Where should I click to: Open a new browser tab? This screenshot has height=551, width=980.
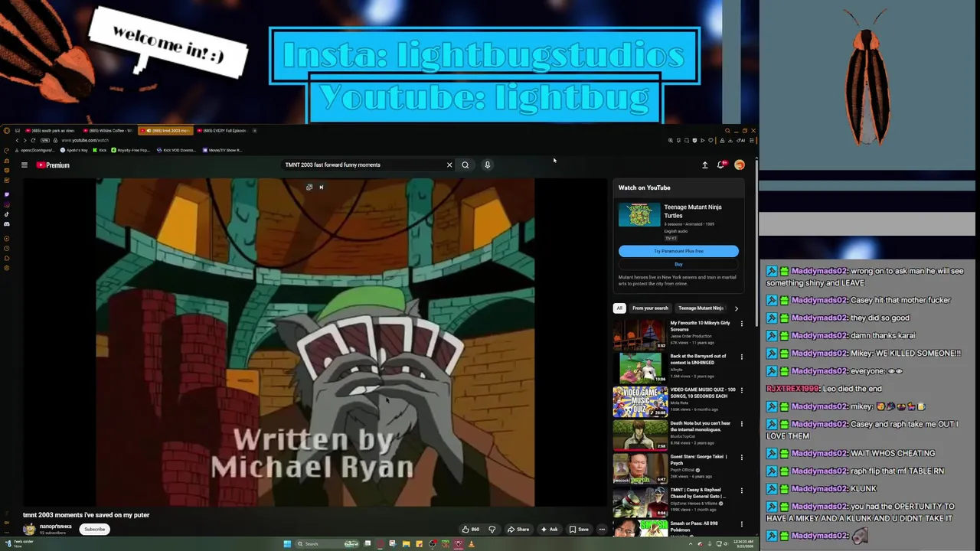[x=254, y=131]
